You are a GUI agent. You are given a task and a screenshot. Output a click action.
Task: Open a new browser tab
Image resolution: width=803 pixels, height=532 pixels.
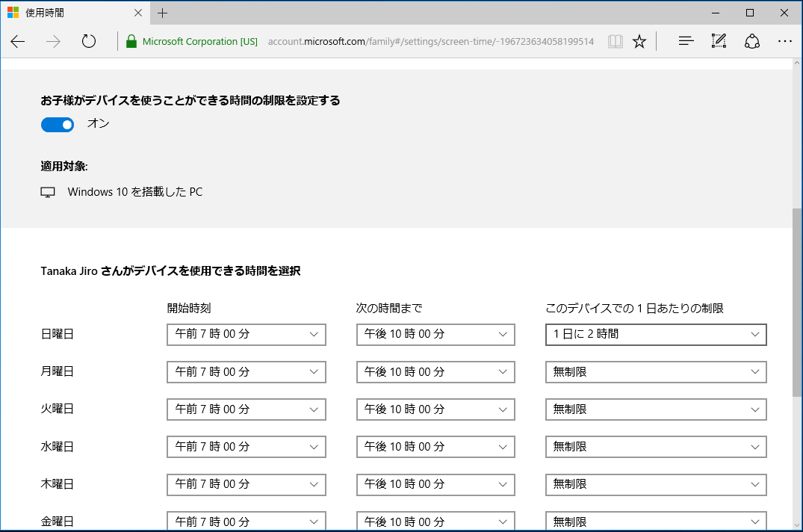[x=163, y=12]
